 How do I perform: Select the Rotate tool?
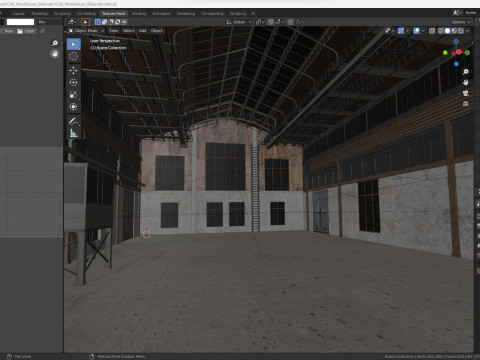tap(73, 82)
